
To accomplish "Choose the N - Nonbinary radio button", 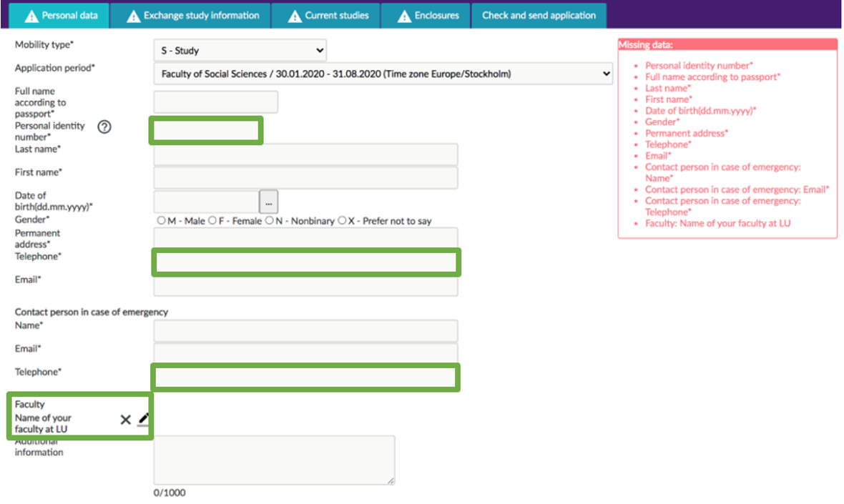I will (x=270, y=221).
